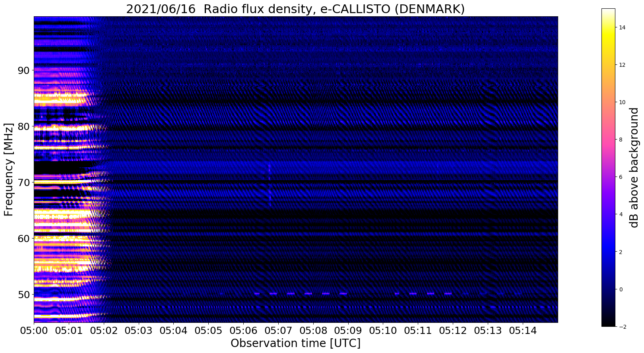Click the 05:03 time tick label
The width and height of the screenshot is (644, 353).
pyautogui.click(x=139, y=330)
